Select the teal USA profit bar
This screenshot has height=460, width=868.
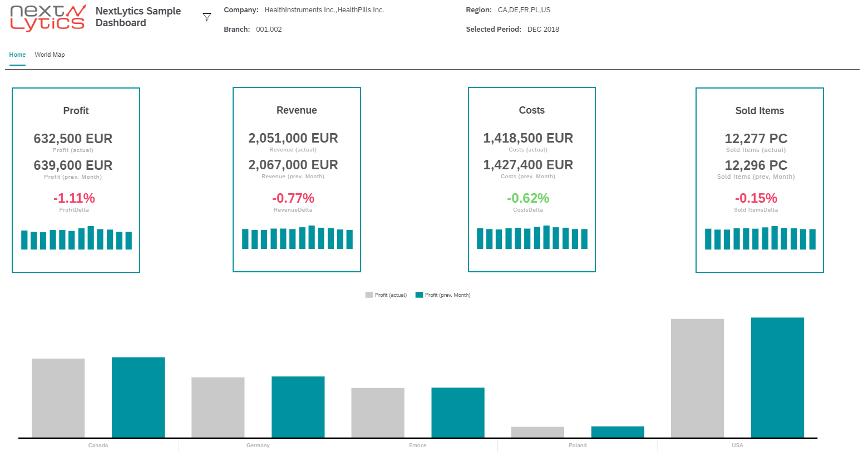tap(777, 377)
